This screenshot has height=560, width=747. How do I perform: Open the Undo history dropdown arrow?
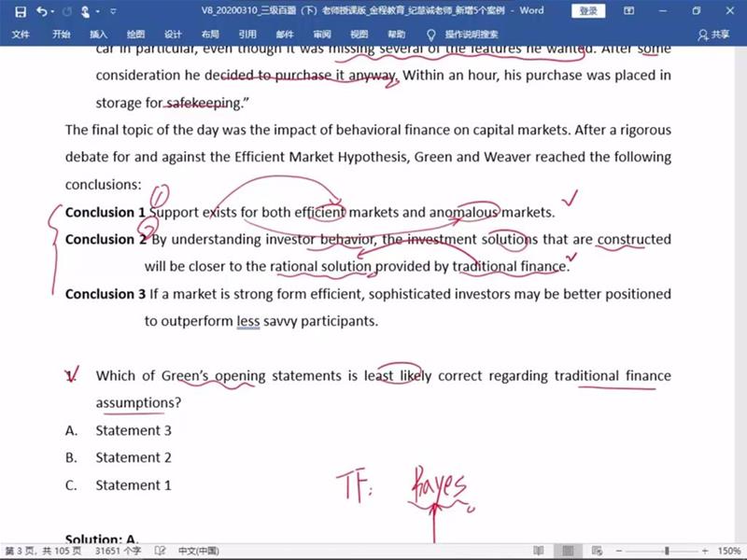tap(52, 11)
